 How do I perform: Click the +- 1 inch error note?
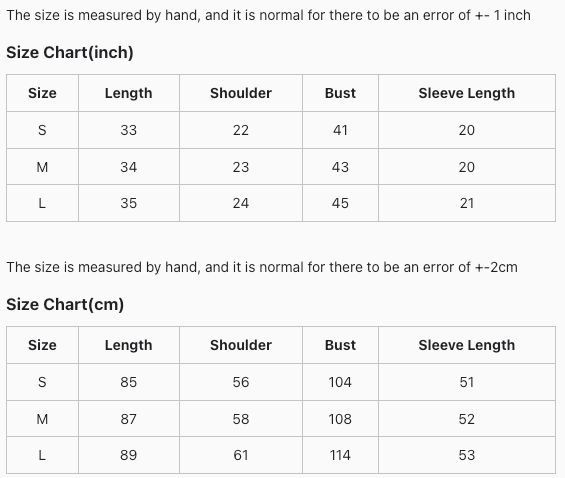268,15
